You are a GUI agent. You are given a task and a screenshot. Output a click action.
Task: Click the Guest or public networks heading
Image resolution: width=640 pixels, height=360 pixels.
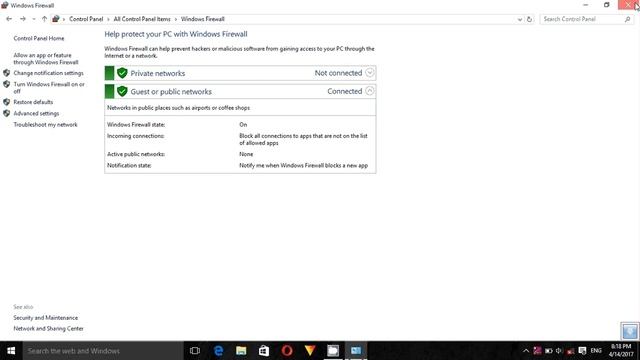171,92
